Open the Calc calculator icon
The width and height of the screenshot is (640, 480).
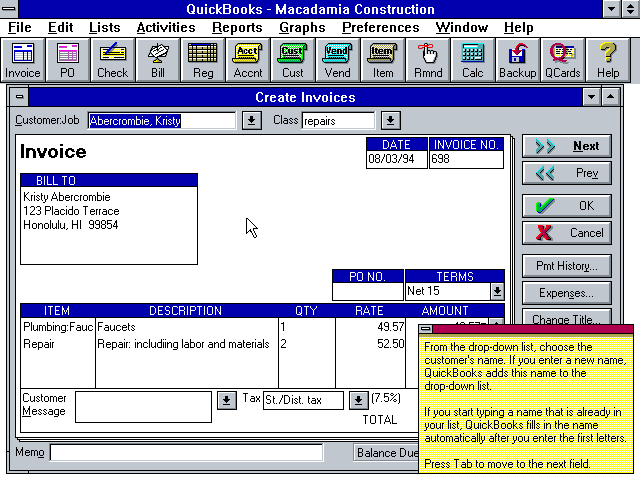[473, 60]
